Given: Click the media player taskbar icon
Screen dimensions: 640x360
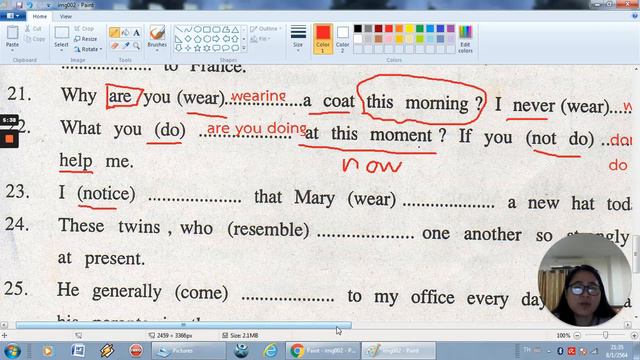Looking at the screenshot, I should pyautogui.click(x=48, y=351).
